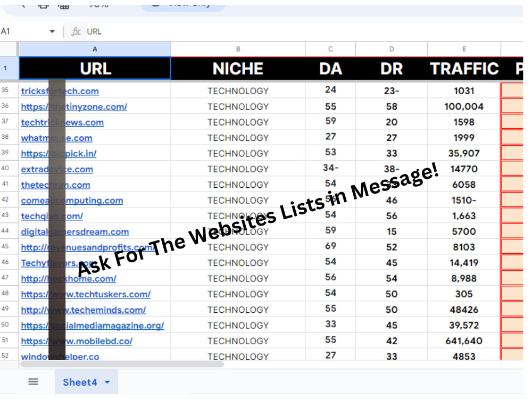This screenshot has height=399, width=532.
Task: Click TECHNOLOGY cell in row 35
Action: point(238,91)
